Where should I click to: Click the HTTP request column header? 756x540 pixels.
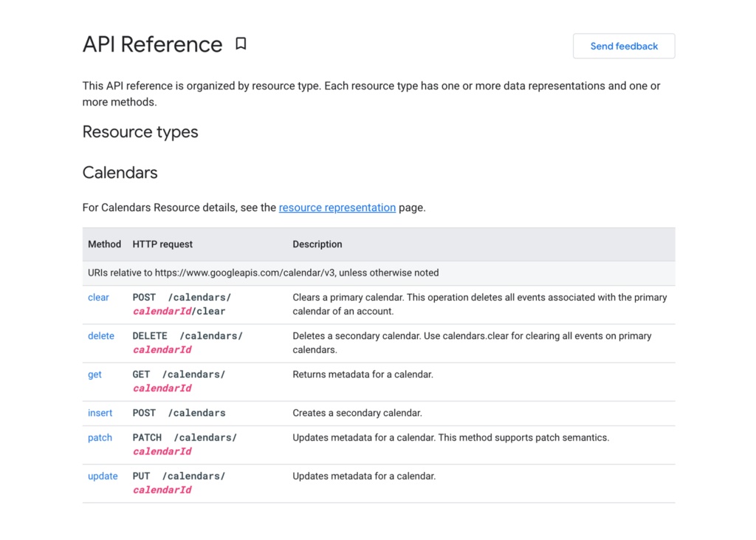pyautogui.click(x=162, y=245)
